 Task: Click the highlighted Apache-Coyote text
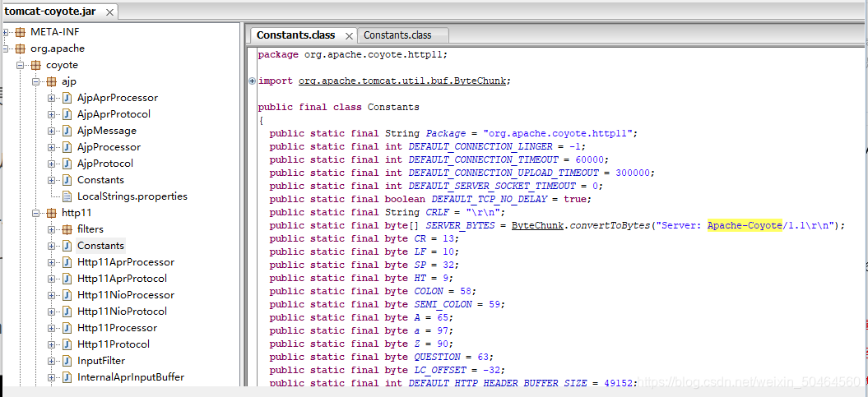(x=745, y=225)
